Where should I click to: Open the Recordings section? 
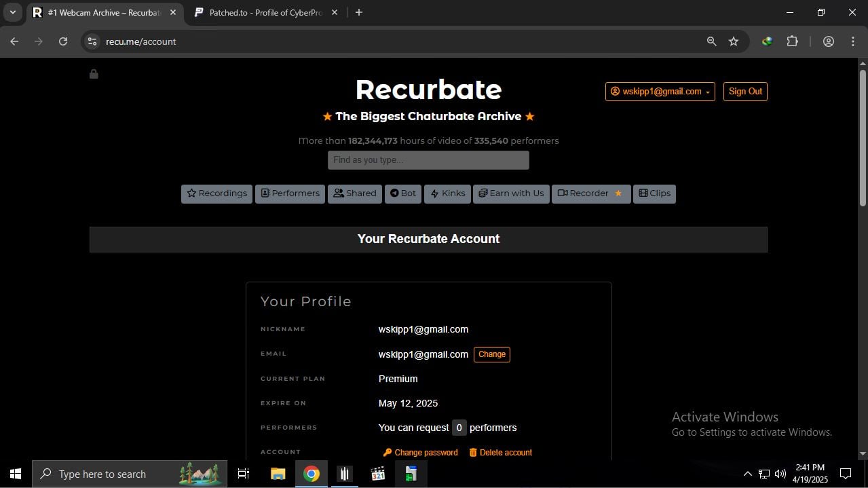click(x=216, y=193)
